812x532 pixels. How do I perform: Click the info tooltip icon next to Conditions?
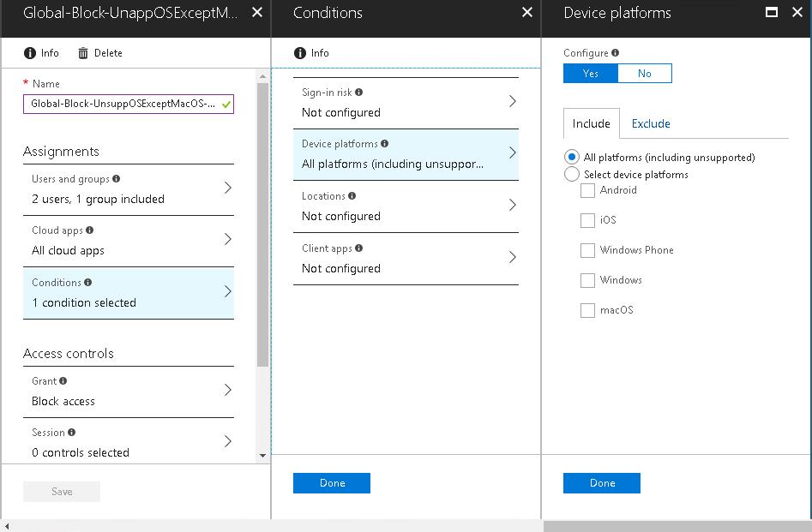click(x=88, y=282)
